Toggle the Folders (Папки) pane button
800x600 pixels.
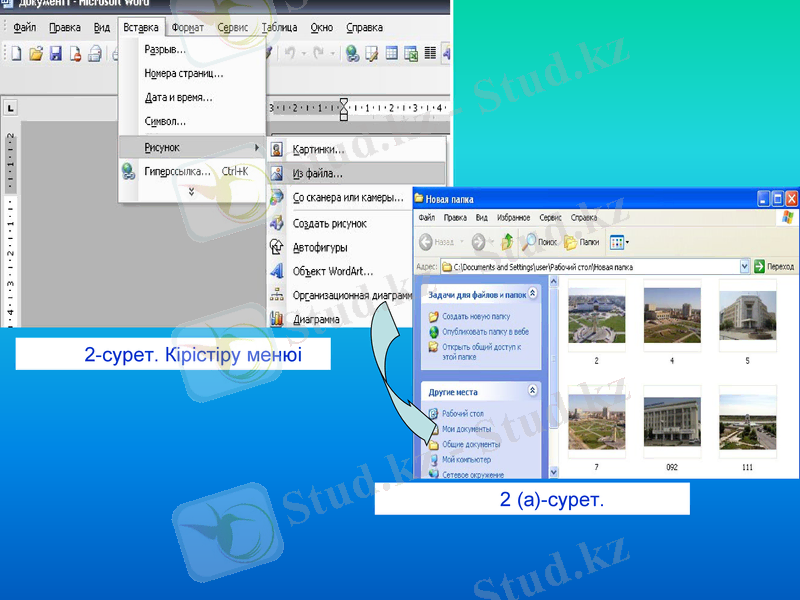(x=581, y=242)
